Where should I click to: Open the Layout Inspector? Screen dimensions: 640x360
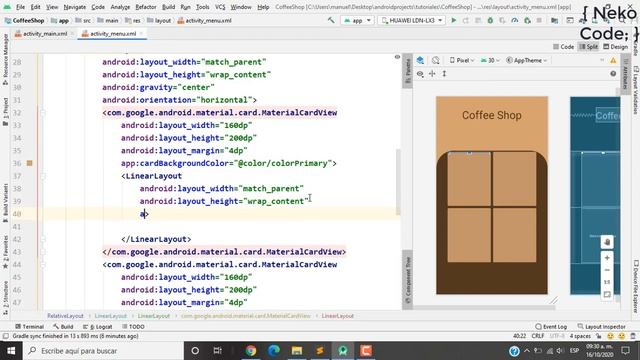pyautogui.click(x=601, y=327)
